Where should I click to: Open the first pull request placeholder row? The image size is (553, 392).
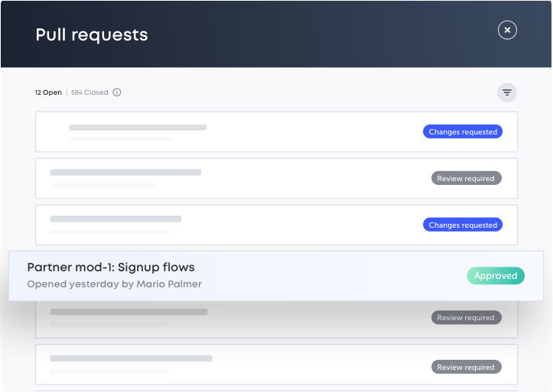[277, 131]
